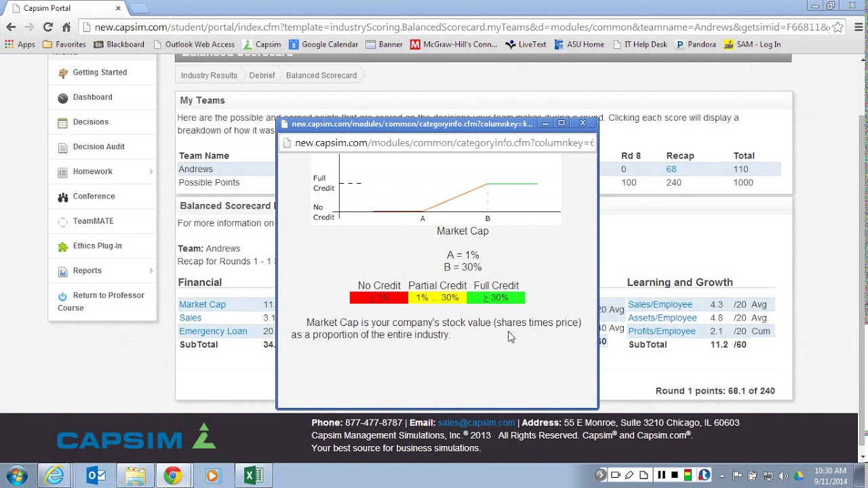Open Blackboard bookmark
The height and width of the screenshot is (488, 868).
119,44
